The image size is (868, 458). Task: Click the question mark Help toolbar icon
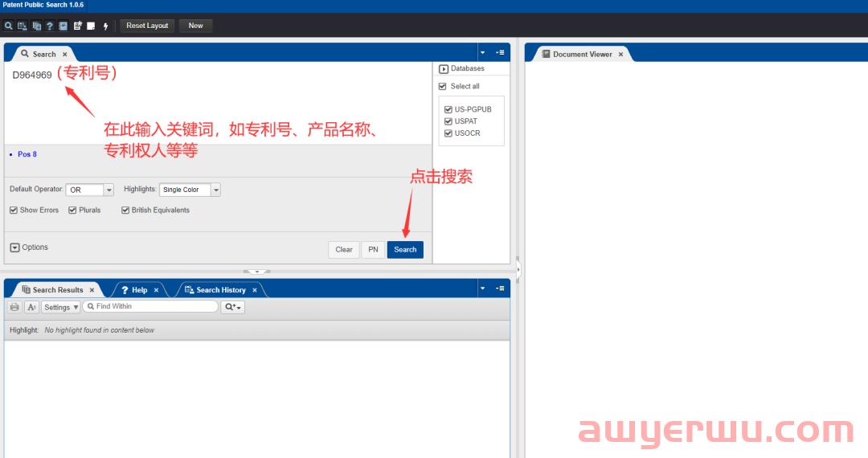[x=50, y=26]
